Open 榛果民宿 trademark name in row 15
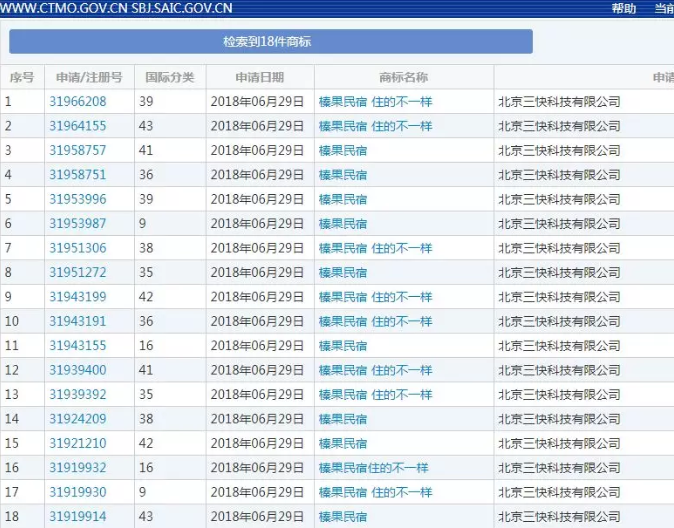This screenshot has height=528, width=674. point(343,444)
